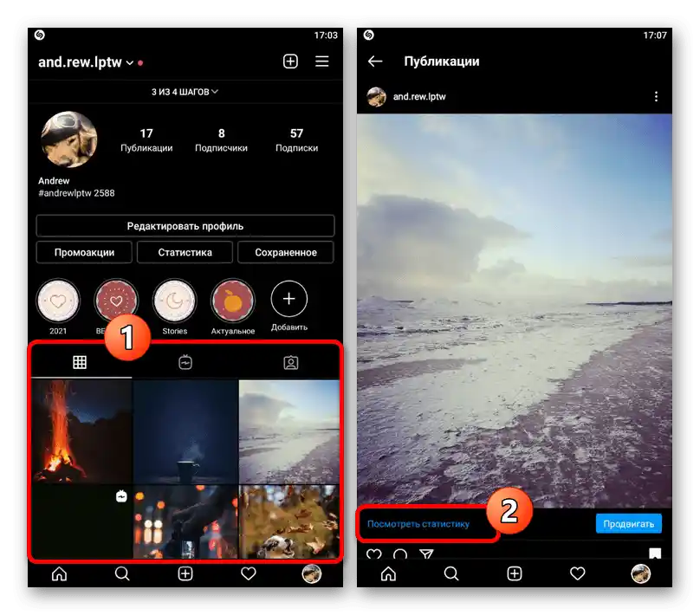Add a new highlight with 'Добавить' plus

coord(288,299)
